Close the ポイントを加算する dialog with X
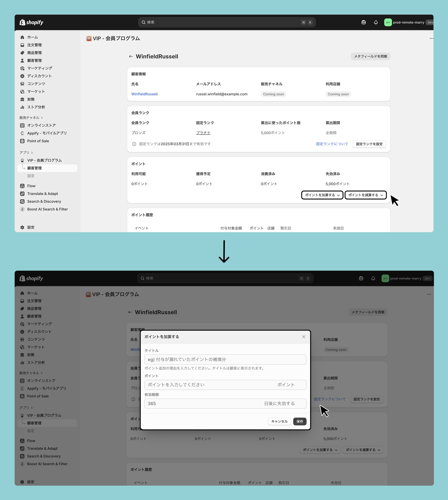448x500 pixels. tap(304, 337)
